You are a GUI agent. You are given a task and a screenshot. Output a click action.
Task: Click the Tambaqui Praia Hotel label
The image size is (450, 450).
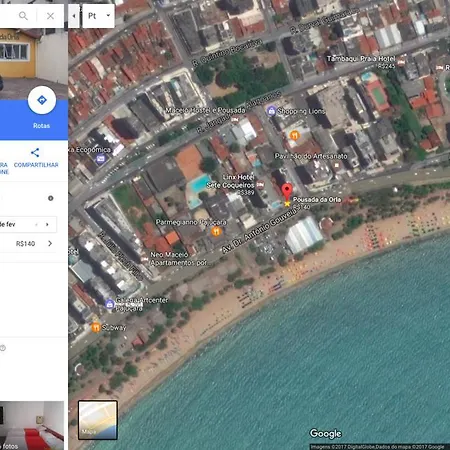[361, 59]
